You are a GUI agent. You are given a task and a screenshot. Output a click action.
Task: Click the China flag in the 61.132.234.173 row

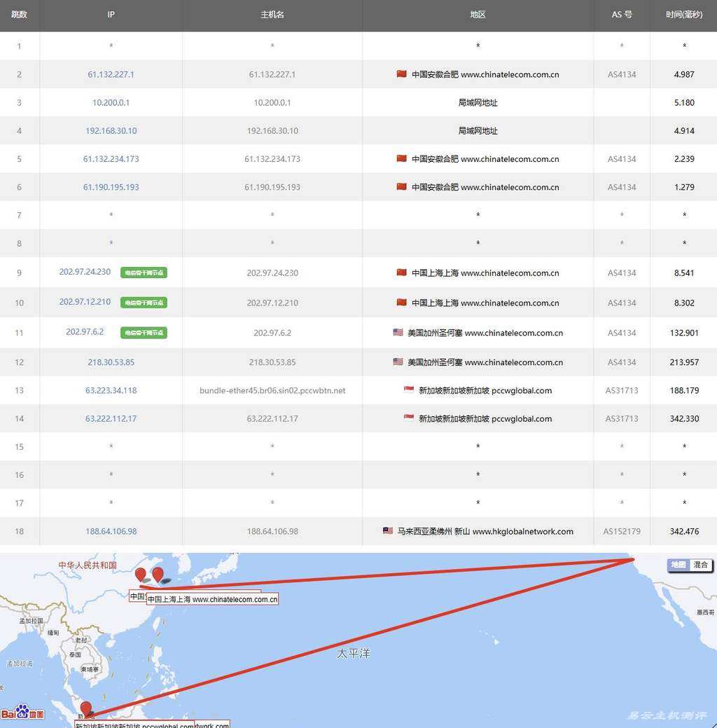401,158
